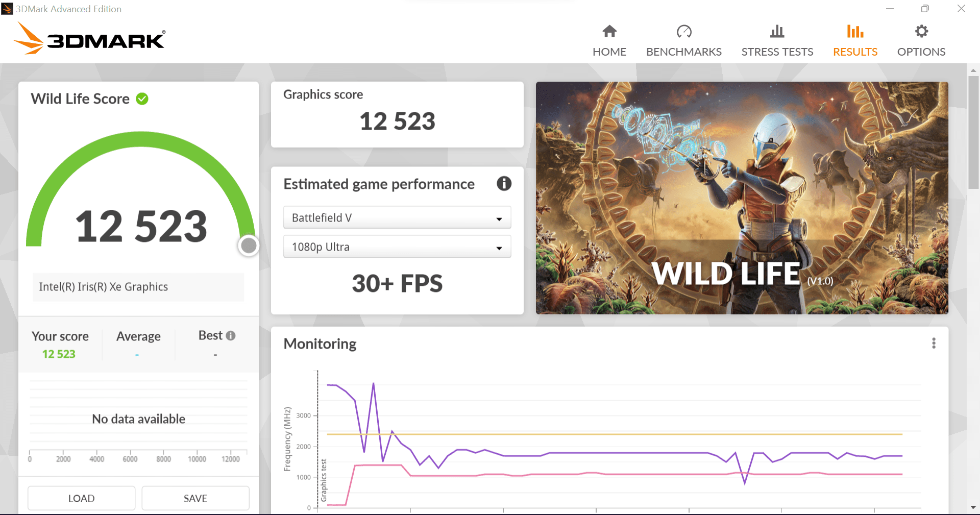Open the Results bar chart icon
Viewport: 980px width, 515px height.
coord(855,32)
